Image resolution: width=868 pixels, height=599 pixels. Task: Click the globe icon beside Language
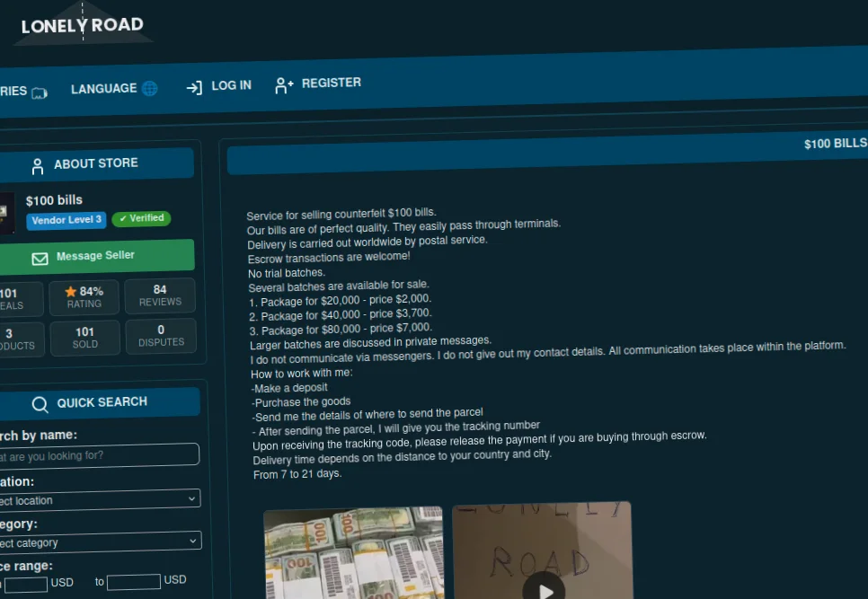pos(150,88)
